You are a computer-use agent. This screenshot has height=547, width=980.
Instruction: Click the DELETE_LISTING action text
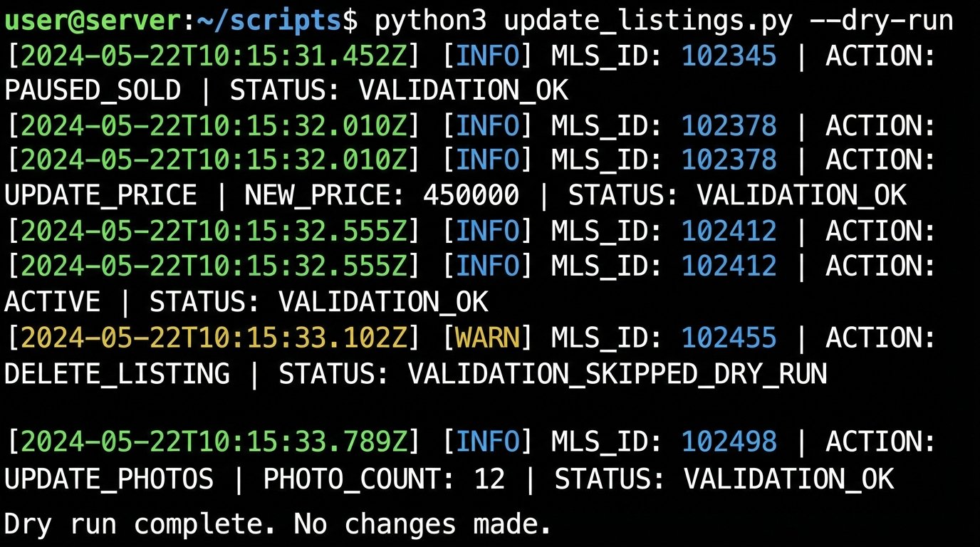coord(117,373)
